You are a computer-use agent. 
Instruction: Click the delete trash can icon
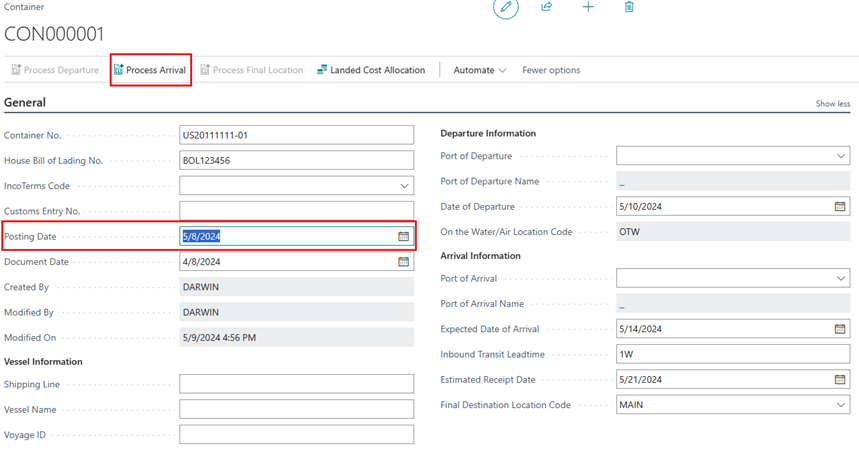(x=629, y=7)
